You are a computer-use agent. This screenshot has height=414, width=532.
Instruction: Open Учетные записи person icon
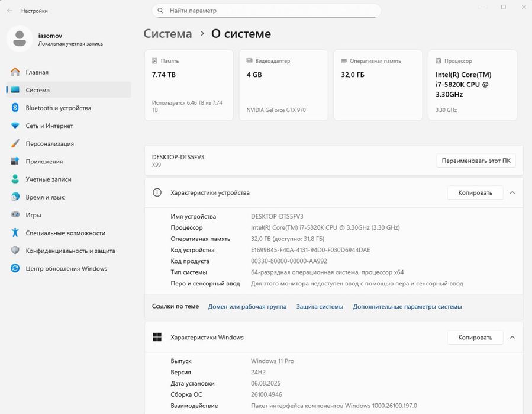[15, 179]
